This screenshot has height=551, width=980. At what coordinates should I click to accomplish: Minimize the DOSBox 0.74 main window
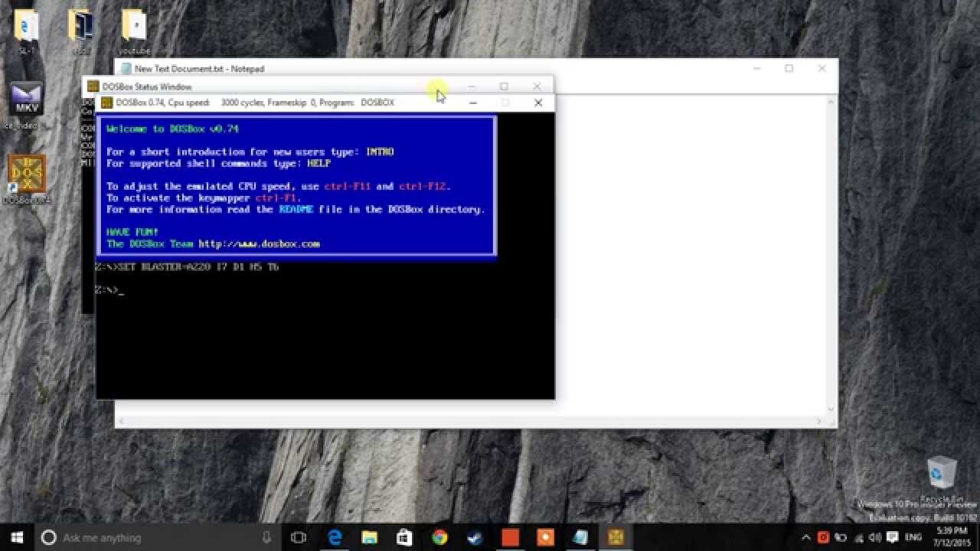tap(473, 103)
